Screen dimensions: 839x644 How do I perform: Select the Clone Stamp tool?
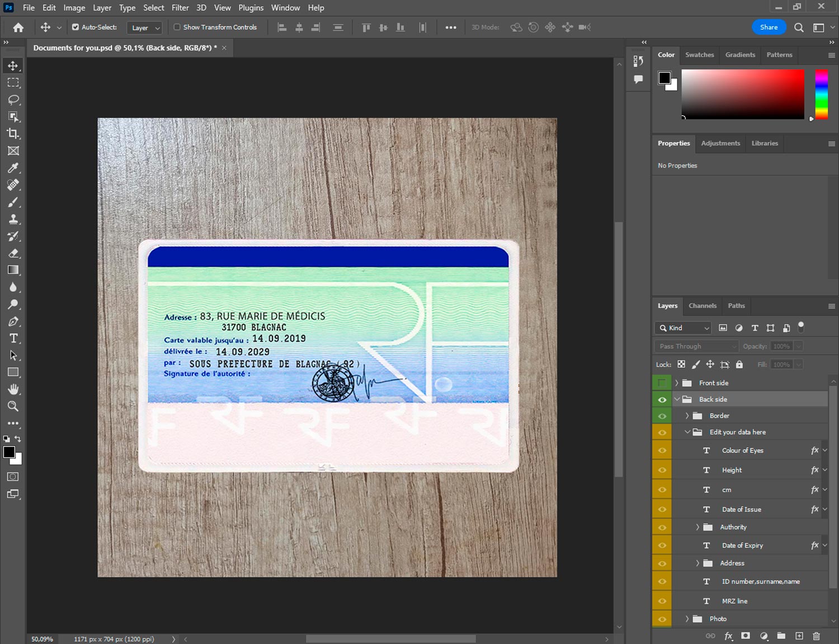(x=13, y=219)
